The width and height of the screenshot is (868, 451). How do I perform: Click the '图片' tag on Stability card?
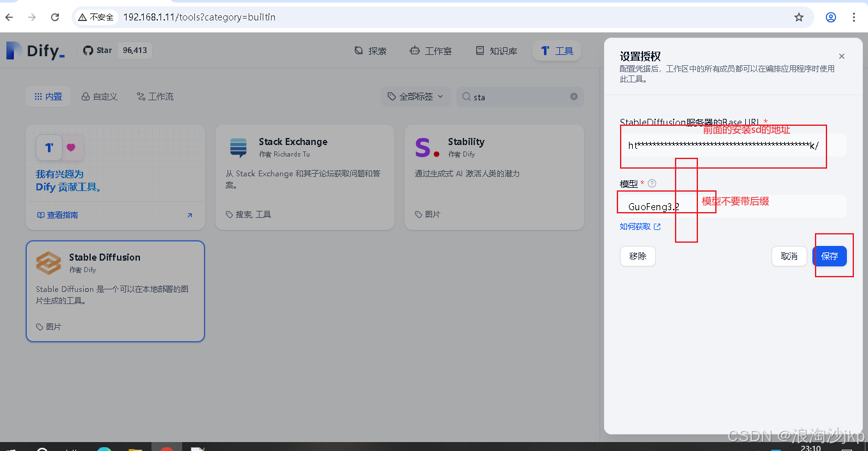pyautogui.click(x=428, y=214)
